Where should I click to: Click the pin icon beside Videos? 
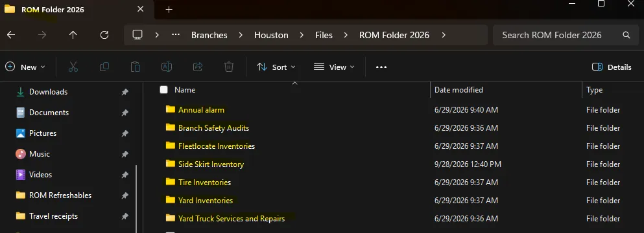(x=125, y=175)
